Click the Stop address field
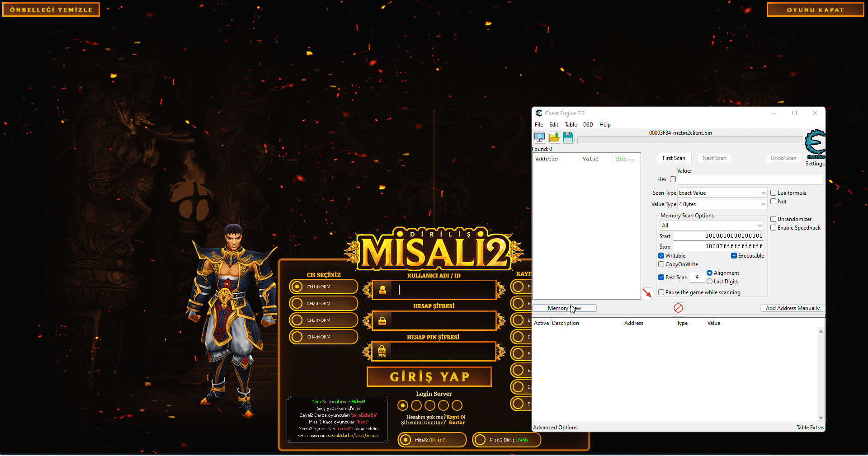Viewport: 868px width, 456px height. pos(719,246)
